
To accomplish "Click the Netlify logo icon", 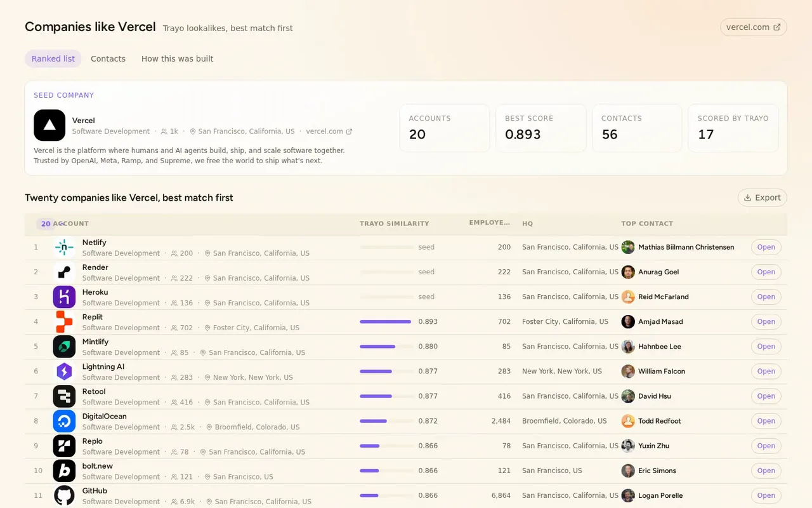I will pos(64,248).
